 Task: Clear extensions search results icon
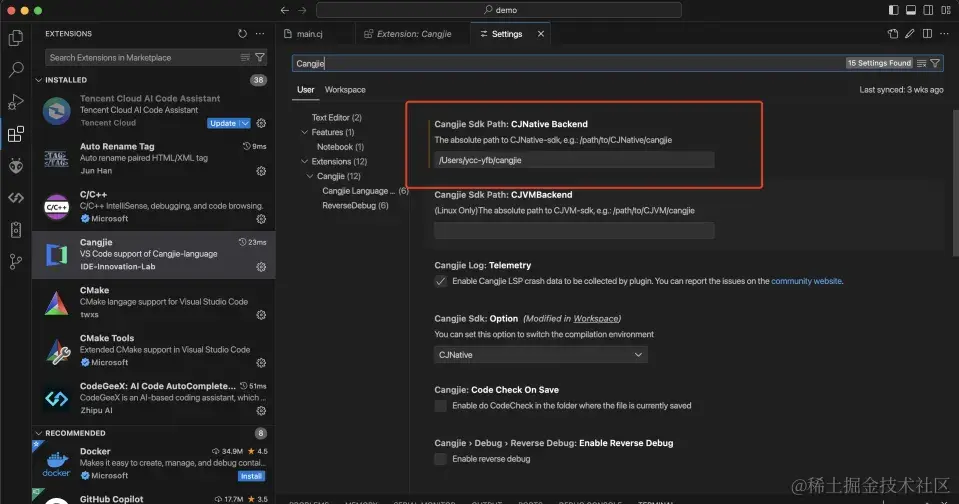245,57
